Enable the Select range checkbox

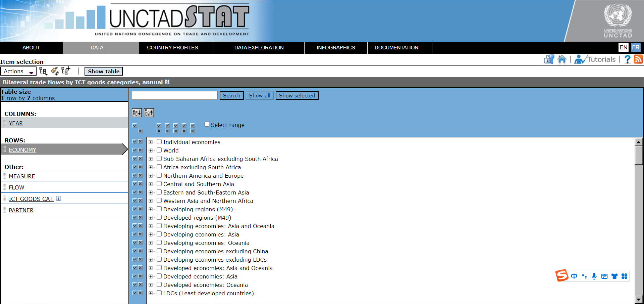pyautogui.click(x=207, y=124)
